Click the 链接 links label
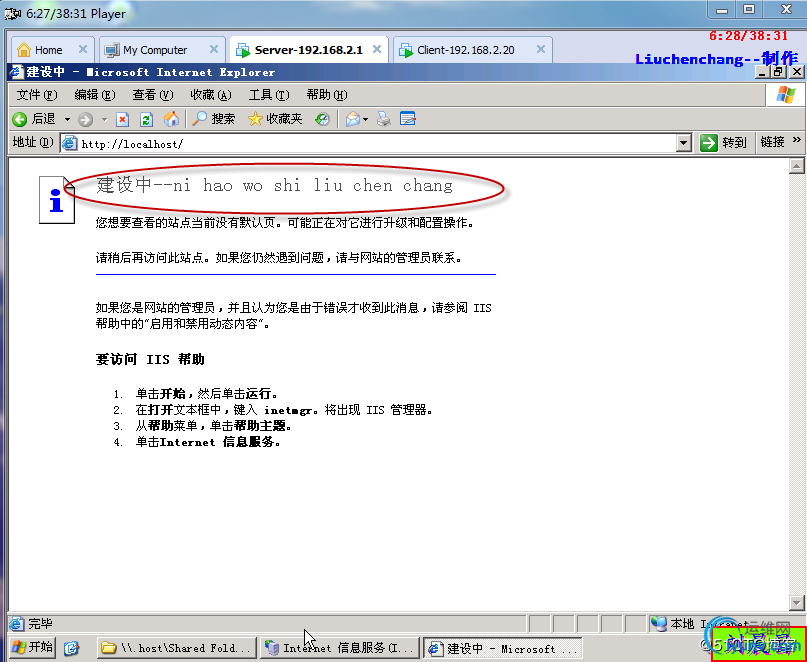 (772, 142)
